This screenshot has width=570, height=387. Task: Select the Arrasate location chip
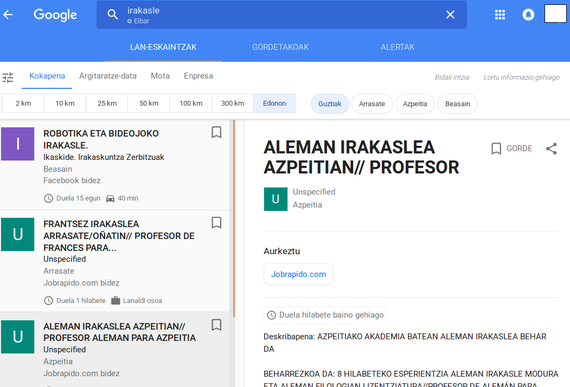coord(372,104)
